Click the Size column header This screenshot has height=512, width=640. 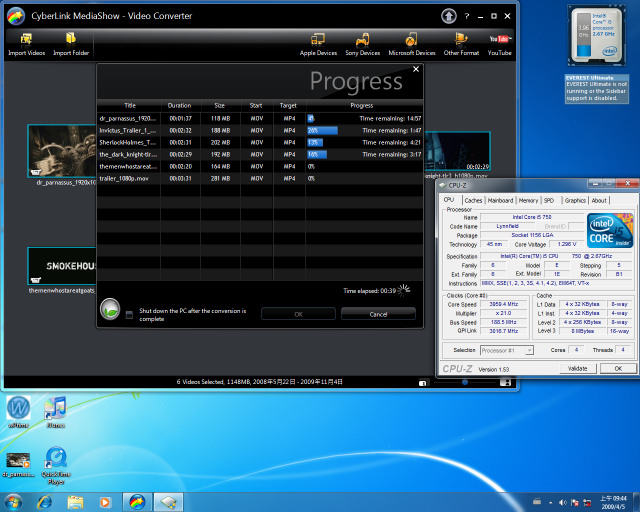220,105
